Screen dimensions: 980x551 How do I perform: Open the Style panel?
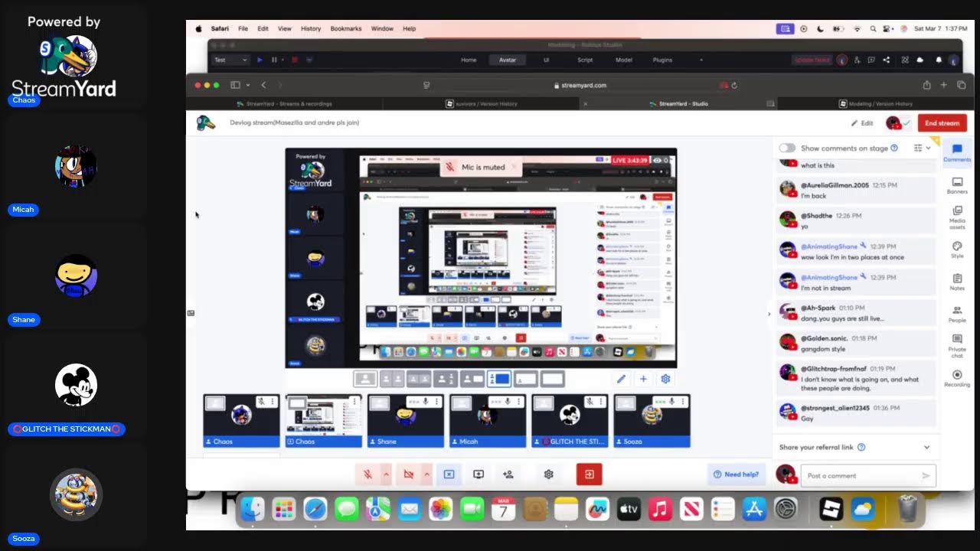click(956, 249)
